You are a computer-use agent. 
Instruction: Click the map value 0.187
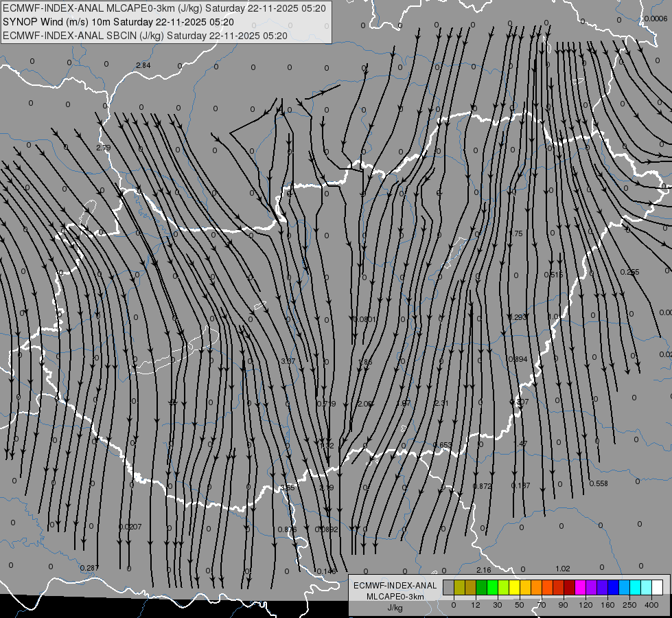[521, 485]
